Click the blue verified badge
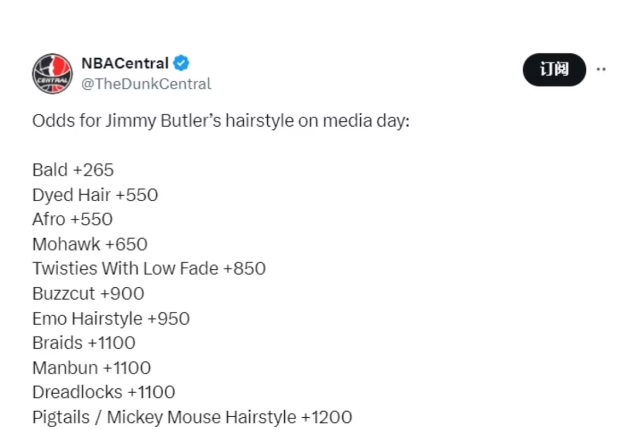 pos(181,63)
